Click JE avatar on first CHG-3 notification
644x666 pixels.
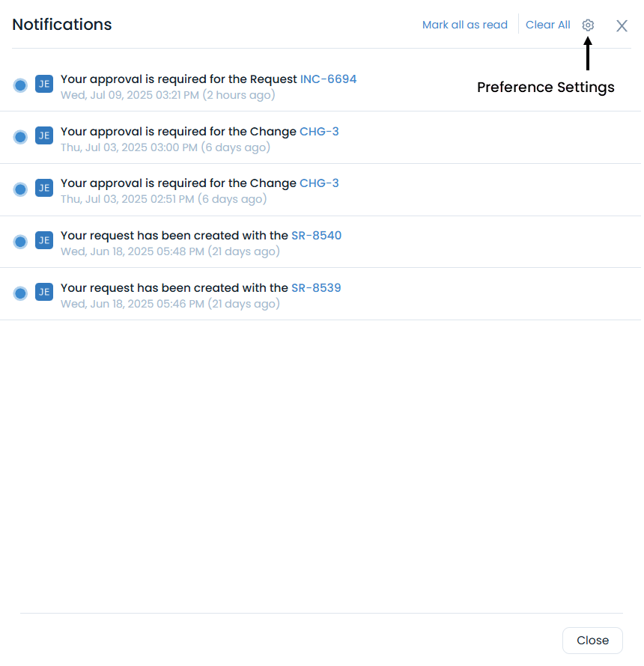[44, 136]
